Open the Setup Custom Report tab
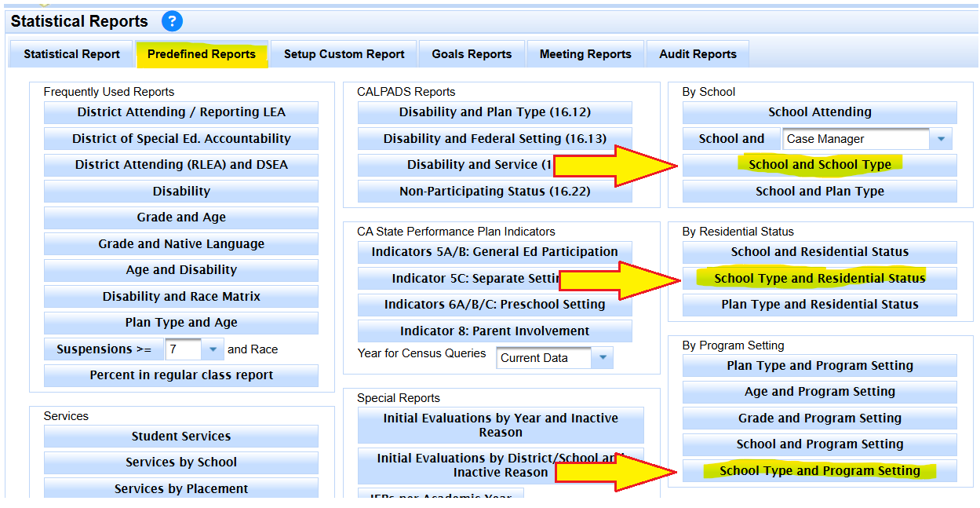 (x=344, y=54)
